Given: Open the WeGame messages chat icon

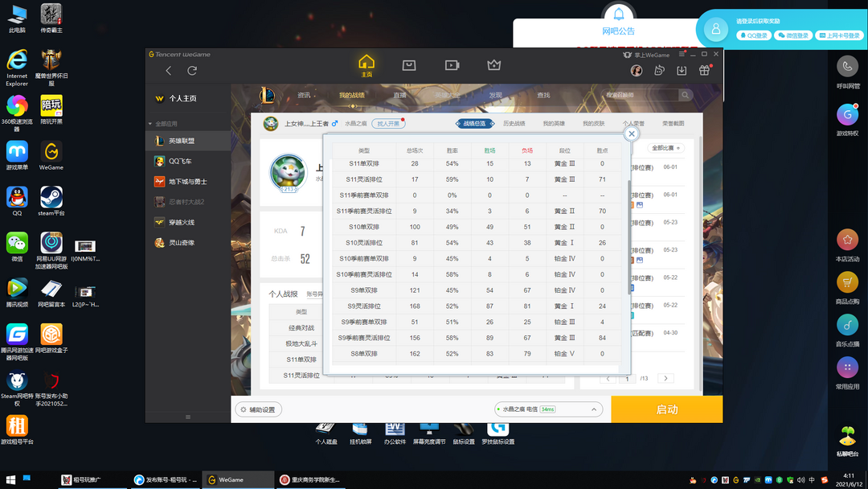Looking at the screenshot, I should (659, 70).
